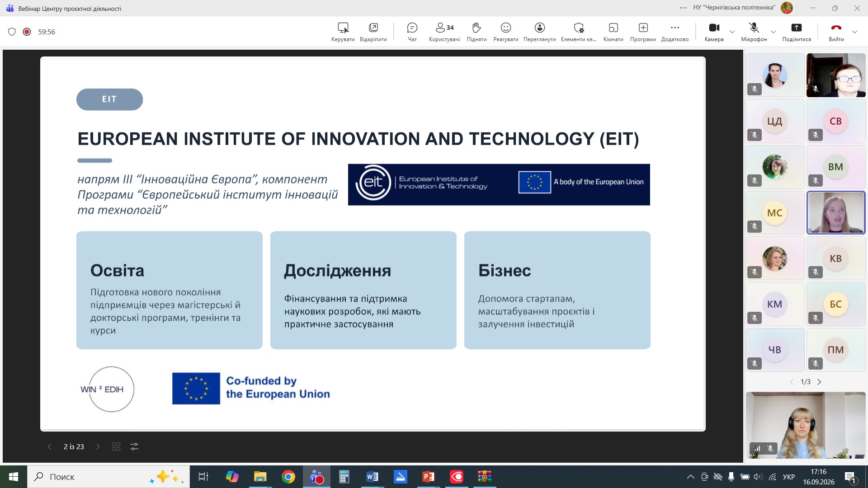This screenshot has width=868, height=488.
Task: Open Елементи керування menu
Action: [579, 32]
